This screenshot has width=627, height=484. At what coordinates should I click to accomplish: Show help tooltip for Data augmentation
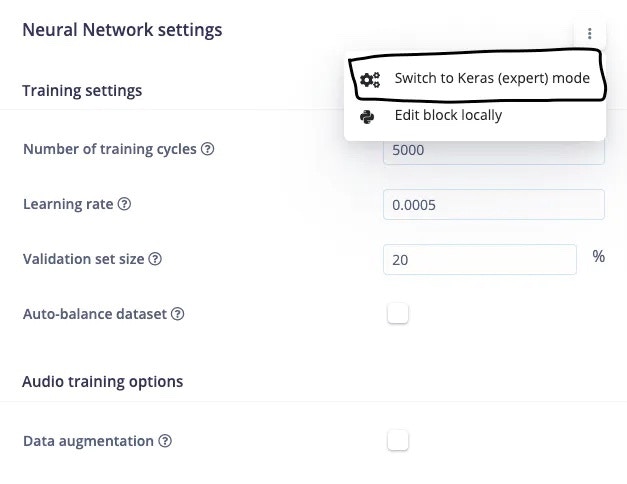[165, 441]
